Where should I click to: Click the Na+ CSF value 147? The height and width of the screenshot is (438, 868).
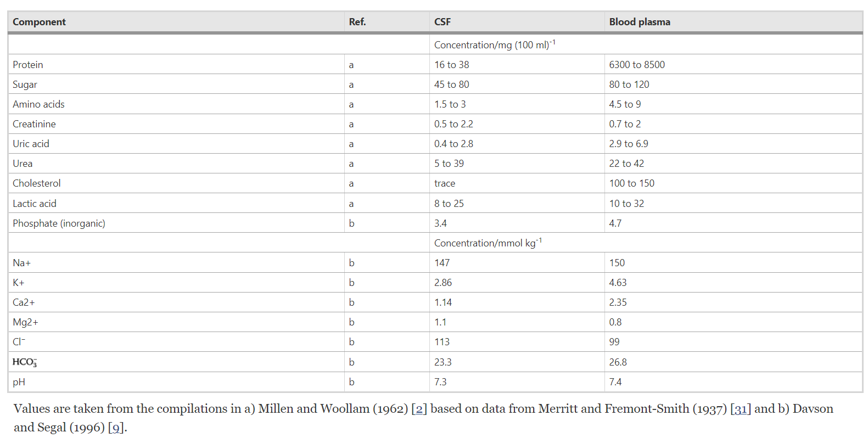pyautogui.click(x=441, y=263)
